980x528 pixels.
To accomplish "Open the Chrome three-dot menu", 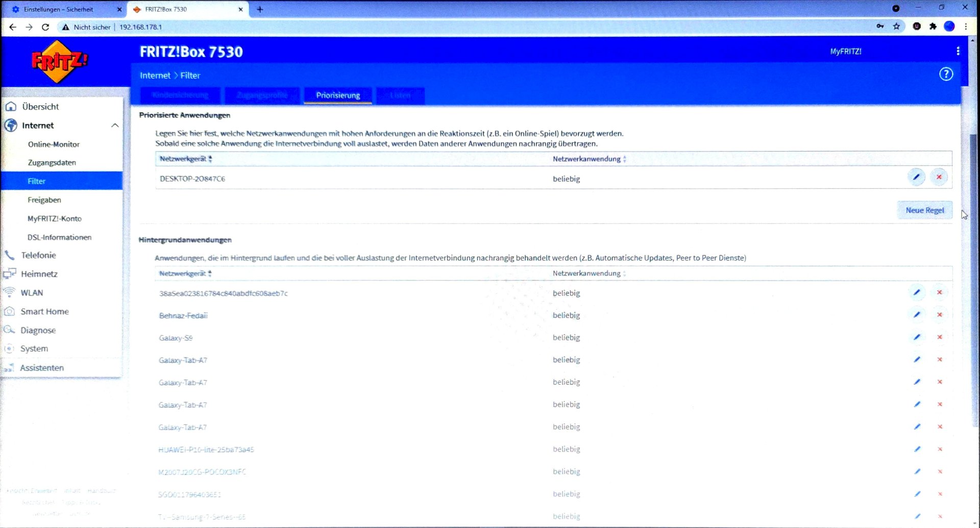I will pyautogui.click(x=966, y=27).
